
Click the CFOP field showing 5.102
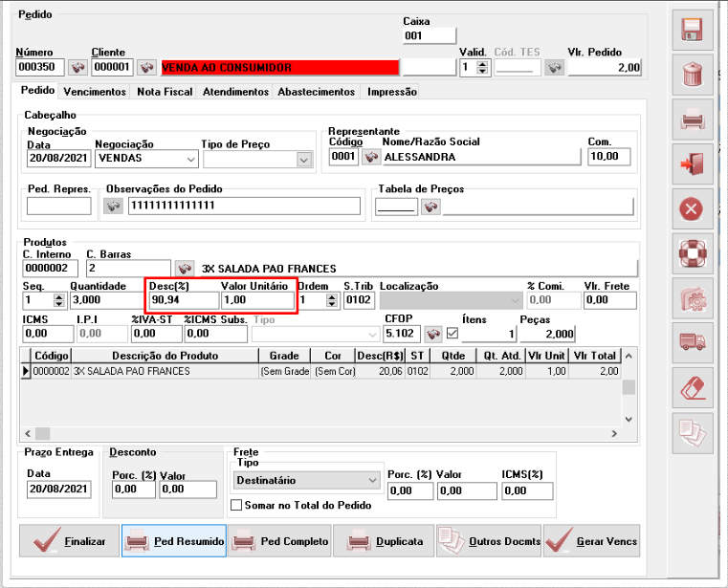click(x=403, y=334)
